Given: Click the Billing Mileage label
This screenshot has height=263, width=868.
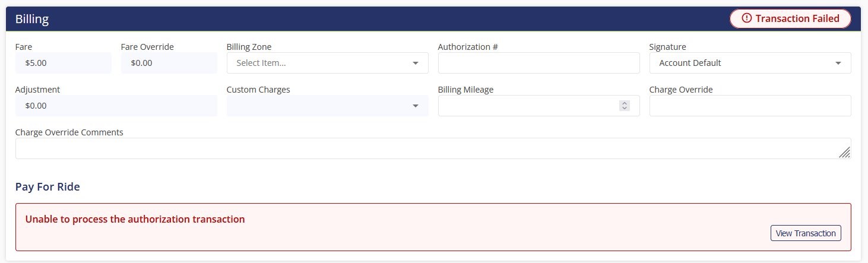Looking at the screenshot, I should click(x=466, y=90).
